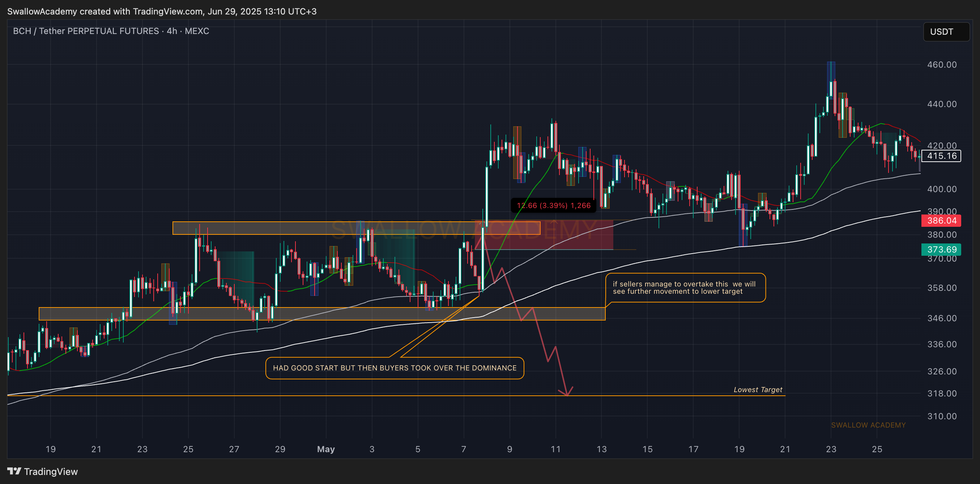Select the current price label 415.16

click(941, 156)
